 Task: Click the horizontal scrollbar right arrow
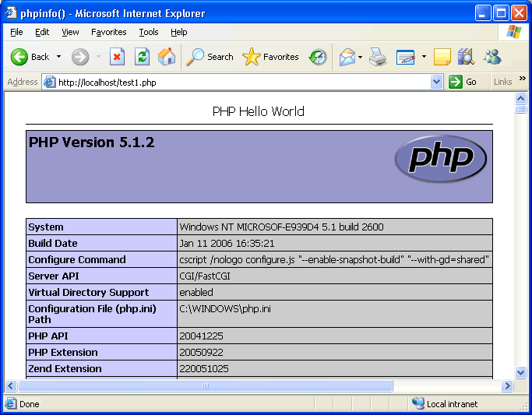(507, 386)
